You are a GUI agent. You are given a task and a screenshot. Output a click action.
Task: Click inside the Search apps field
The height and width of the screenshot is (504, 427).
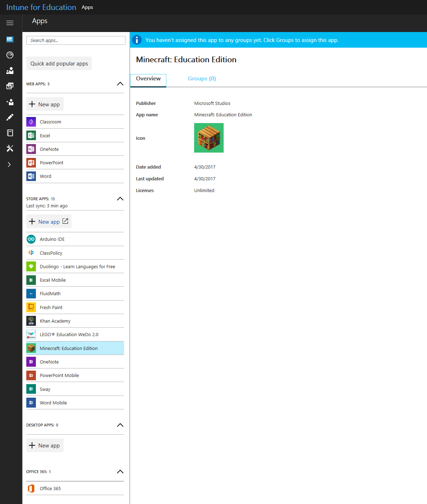pyautogui.click(x=76, y=41)
